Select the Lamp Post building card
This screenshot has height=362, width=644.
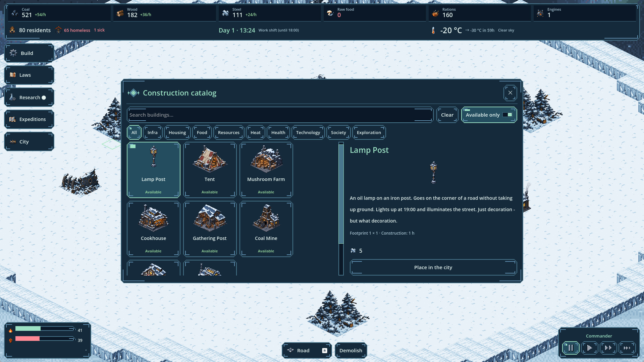pos(154,170)
